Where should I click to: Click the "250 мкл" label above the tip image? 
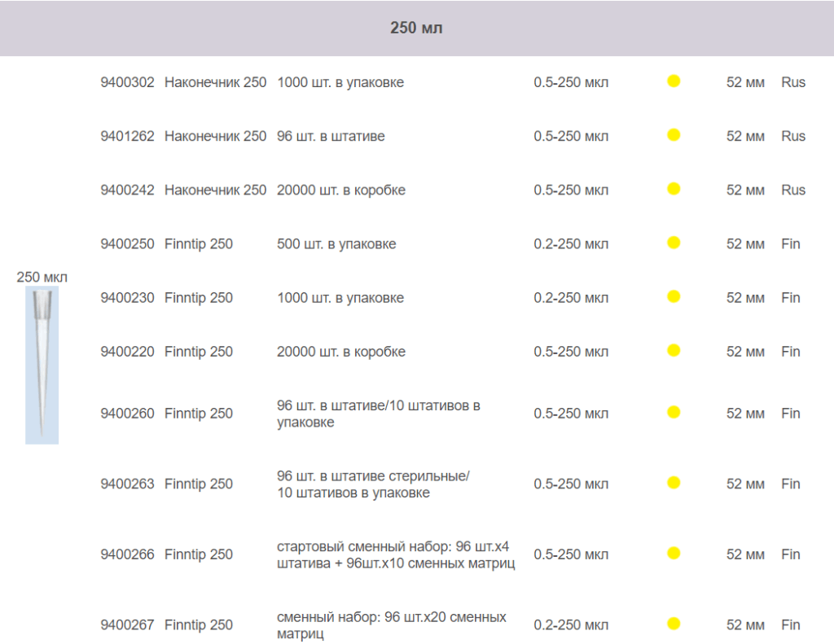(x=42, y=277)
